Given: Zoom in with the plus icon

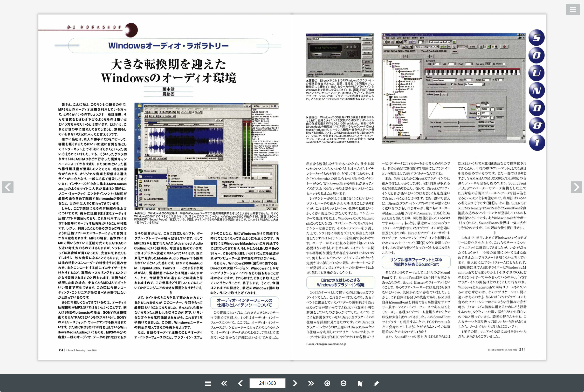Looking at the screenshot, I should click(327, 383).
